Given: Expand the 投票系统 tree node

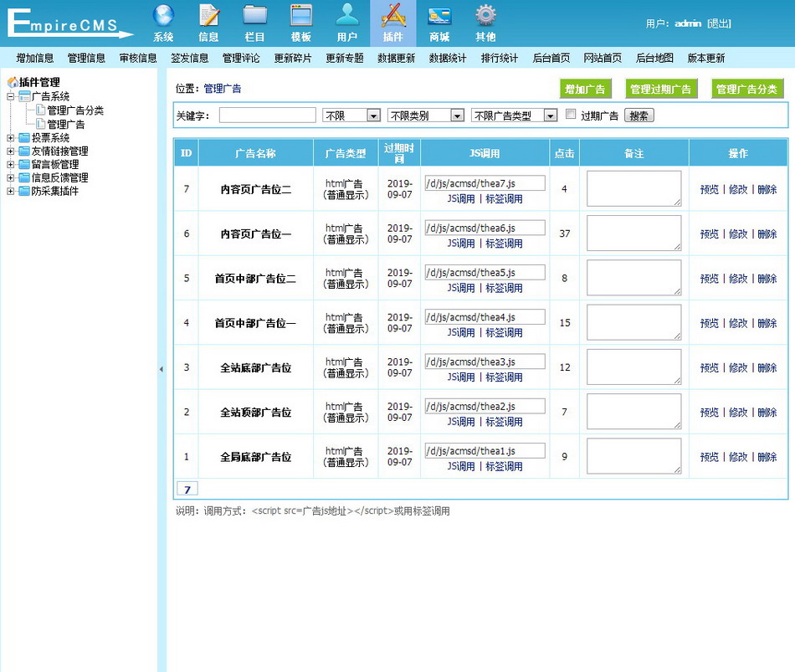Looking at the screenshot, I should pyautogui.click(x=10, y=138).
